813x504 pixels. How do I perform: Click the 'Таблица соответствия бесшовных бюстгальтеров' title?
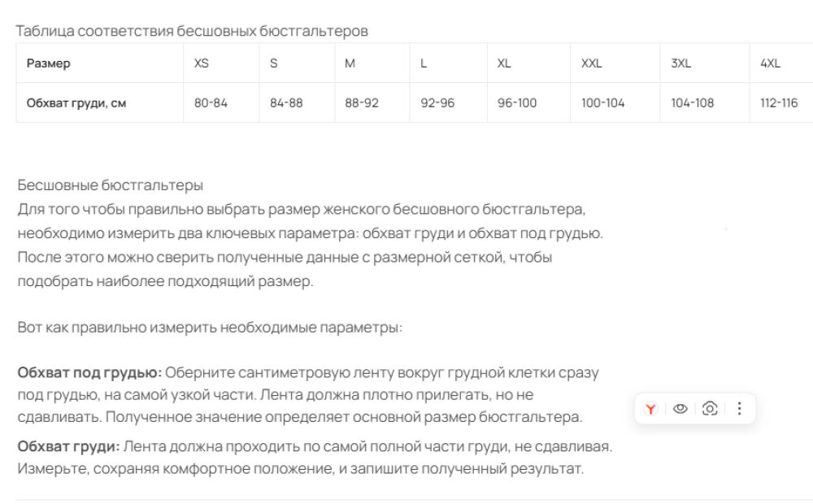click(192, 31)
